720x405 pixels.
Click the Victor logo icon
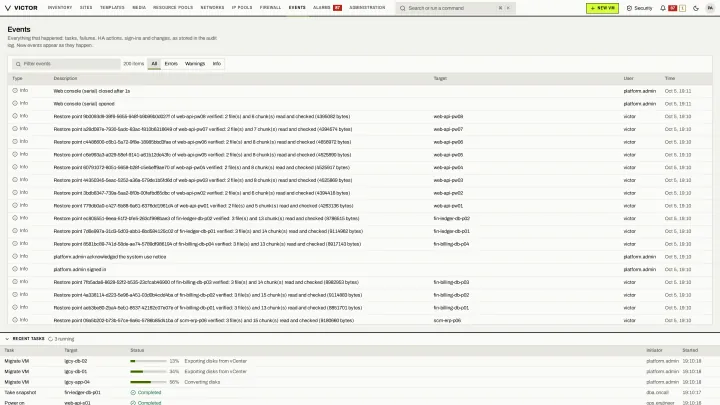(x=7, y=8)
